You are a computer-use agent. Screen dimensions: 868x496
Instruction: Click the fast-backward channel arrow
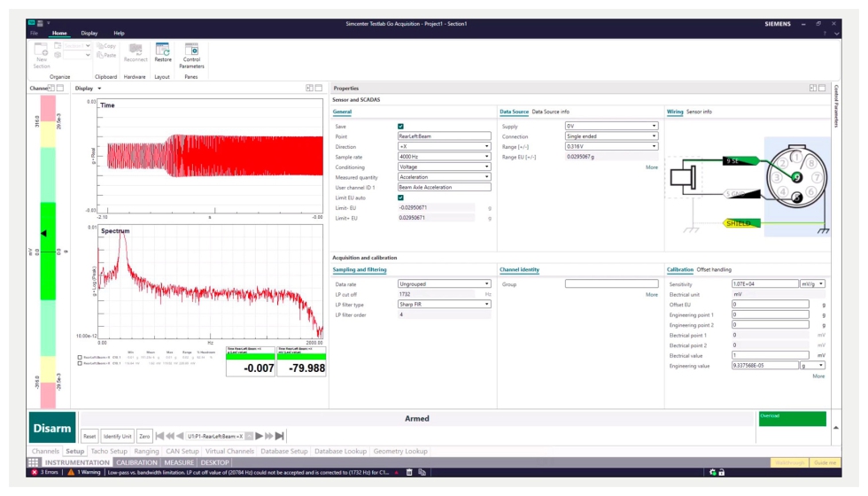pos(170,436)
